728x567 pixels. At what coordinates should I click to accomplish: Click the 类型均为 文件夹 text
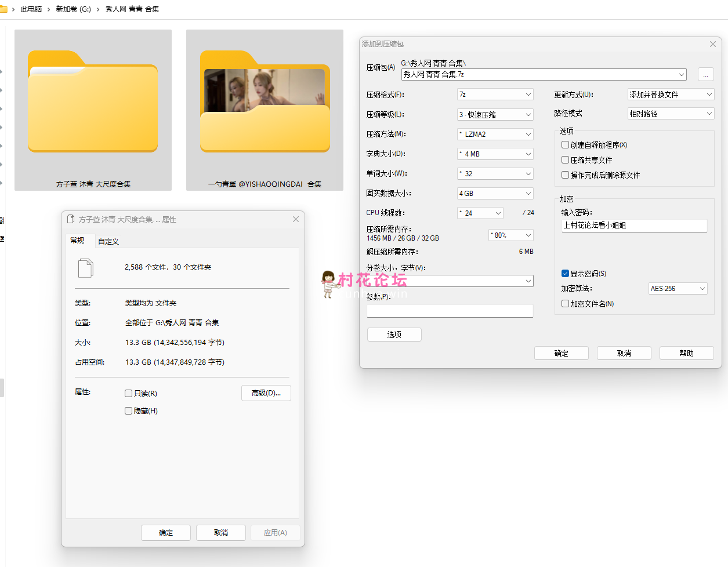(x=151, y=303)
